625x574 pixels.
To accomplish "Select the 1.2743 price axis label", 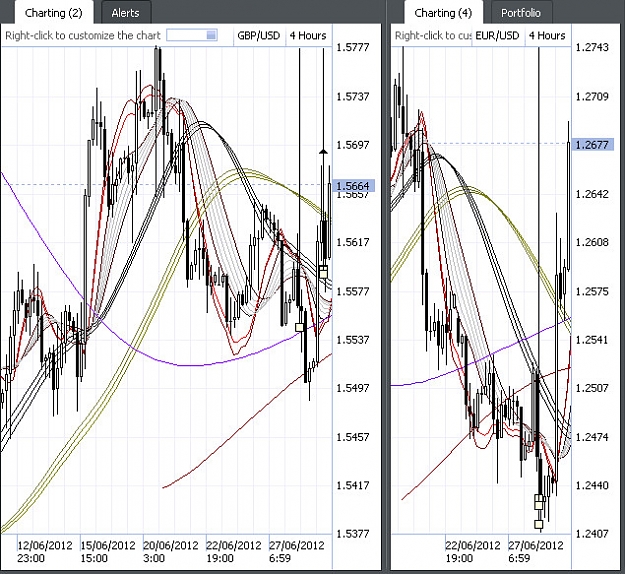I will click(592, 47).
